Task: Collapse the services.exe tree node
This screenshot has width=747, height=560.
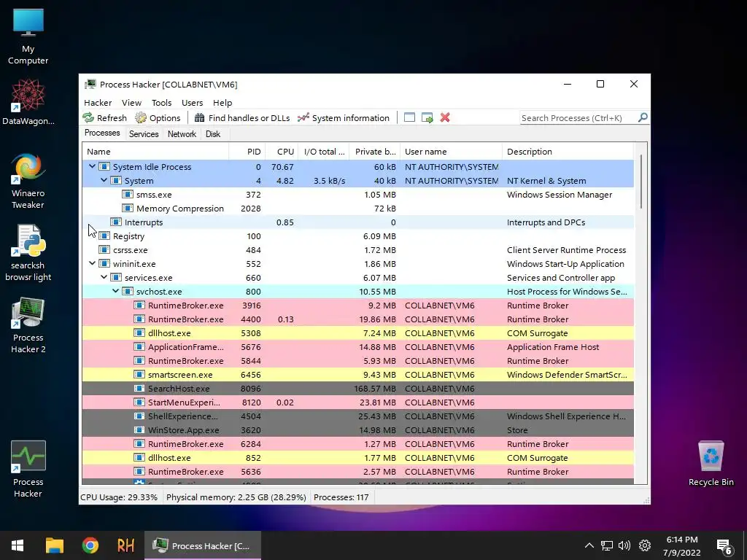Action: tap(104, 277)
